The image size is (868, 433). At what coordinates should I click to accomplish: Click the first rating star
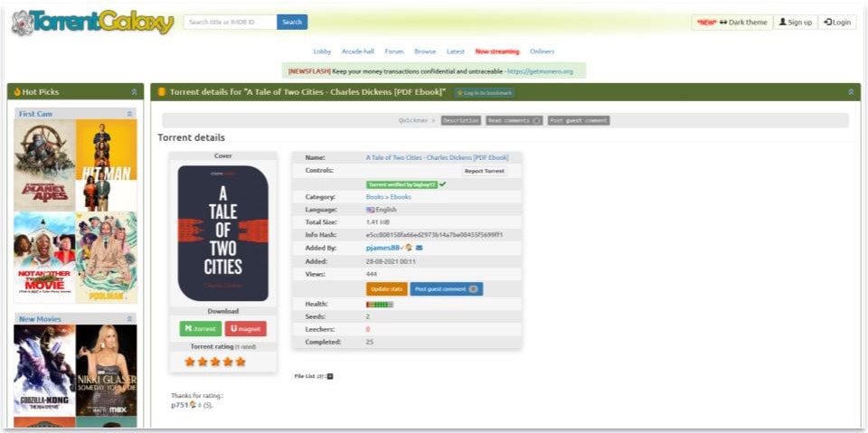click(190, 362)
